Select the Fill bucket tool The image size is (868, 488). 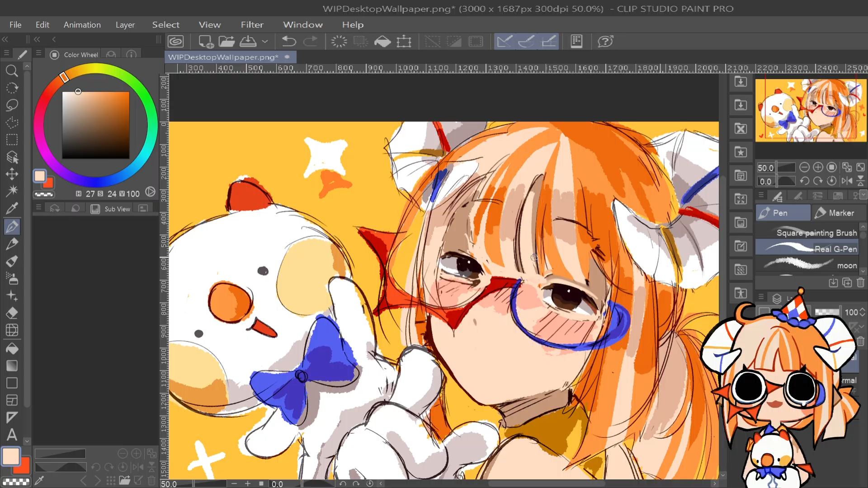(12, 348)
